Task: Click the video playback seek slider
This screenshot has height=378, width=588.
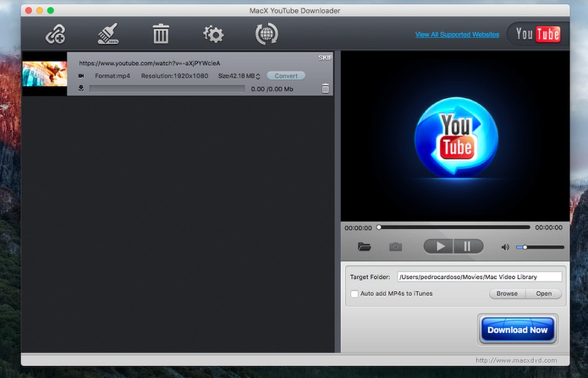Action: tap(454, 228)
